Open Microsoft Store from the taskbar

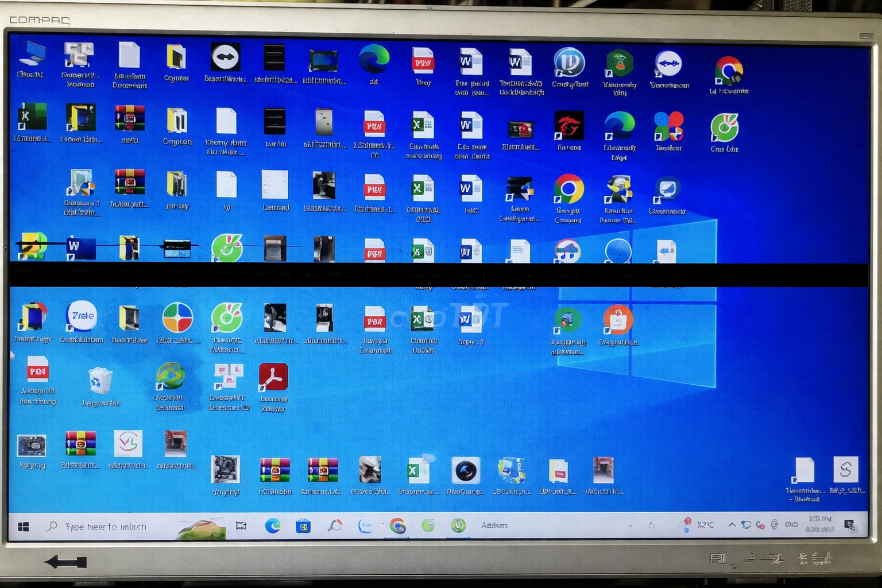pos(303,526)
